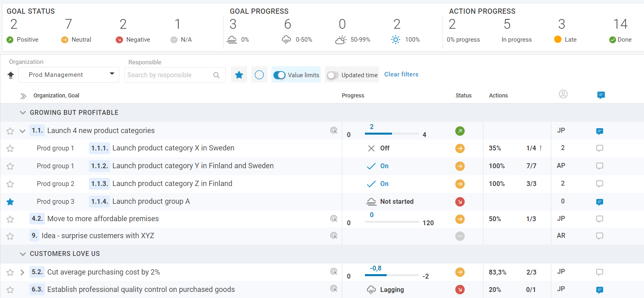Unstar the Launch product group A goal
The image size is (644, 298).
[10, 202]
